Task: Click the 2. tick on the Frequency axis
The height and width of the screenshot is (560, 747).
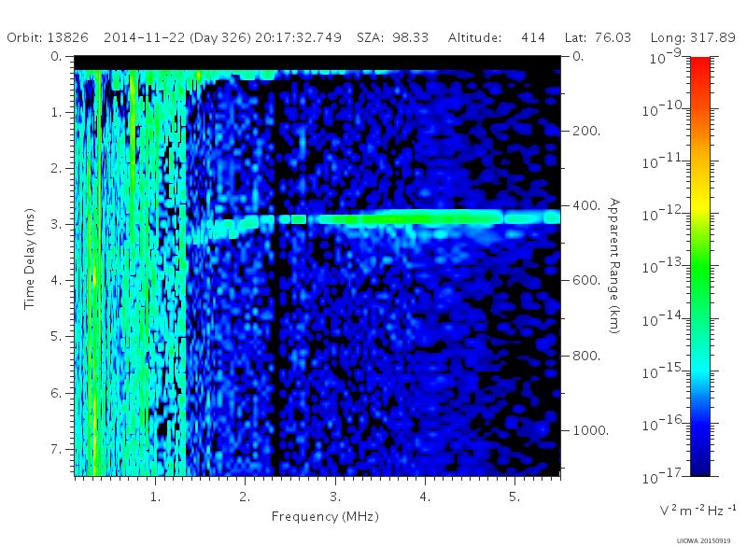Action: pyautogui.click(x=245, y=497)
